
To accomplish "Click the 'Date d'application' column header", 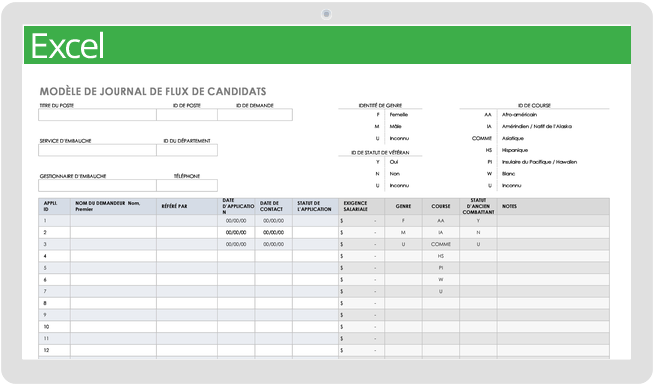I will coord(236,206).
